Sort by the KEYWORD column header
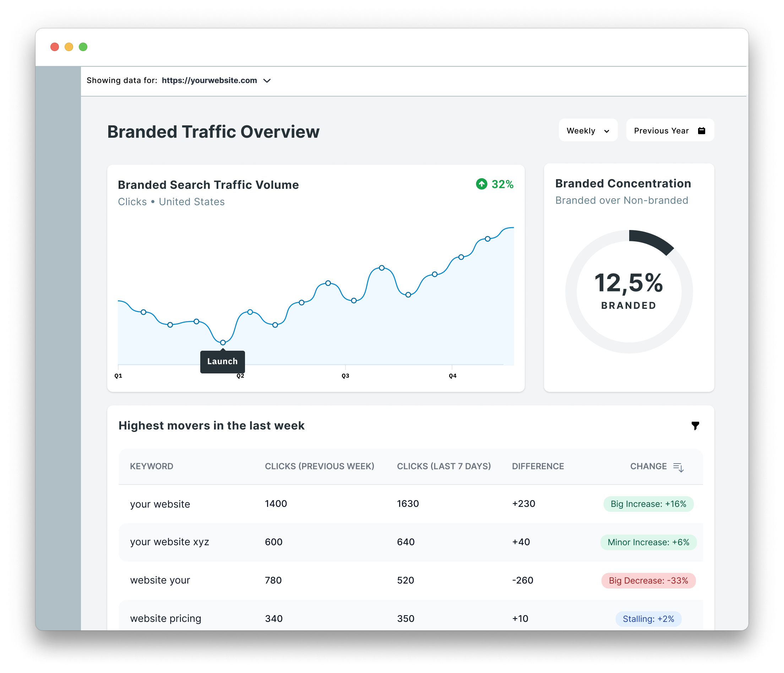 [151, 466]
